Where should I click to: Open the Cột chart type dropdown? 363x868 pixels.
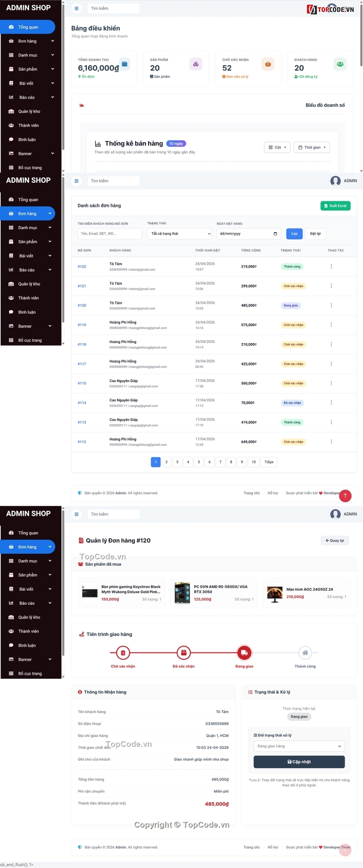pyautogui.click(x=277, y=147)
